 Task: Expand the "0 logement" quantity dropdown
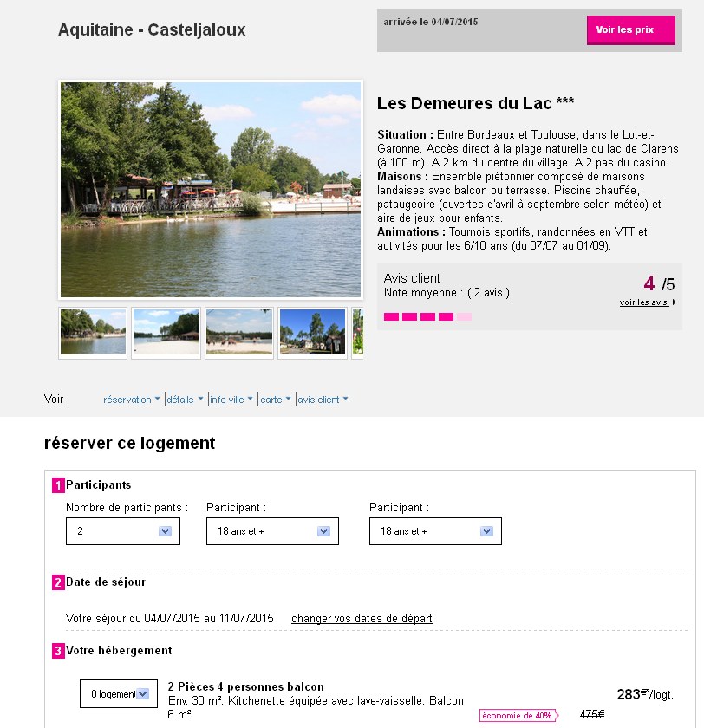pos(119,693)
